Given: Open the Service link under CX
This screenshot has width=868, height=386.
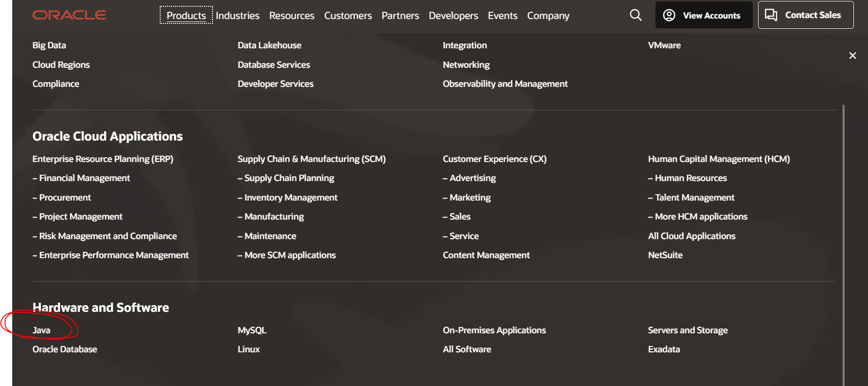Looking at the screenshot, I should (461, 236).
